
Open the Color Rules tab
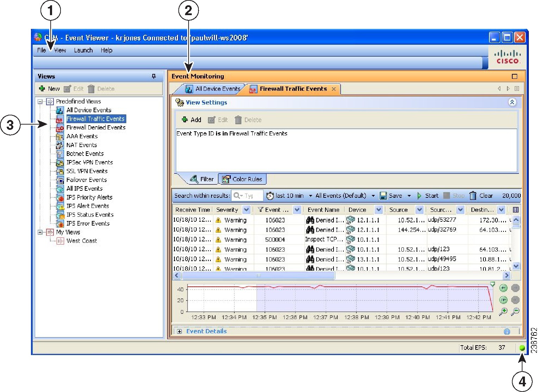point(243,179)
